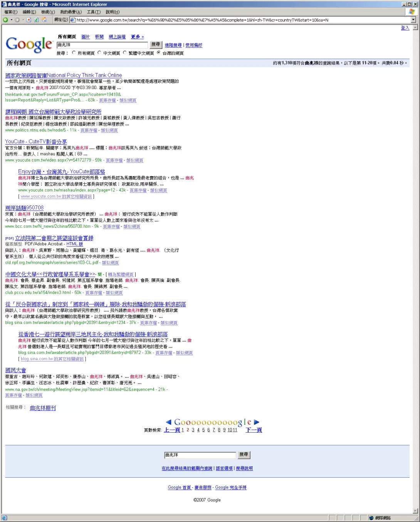Select the 所有網頁 radio button

click(x=74, y=53)
